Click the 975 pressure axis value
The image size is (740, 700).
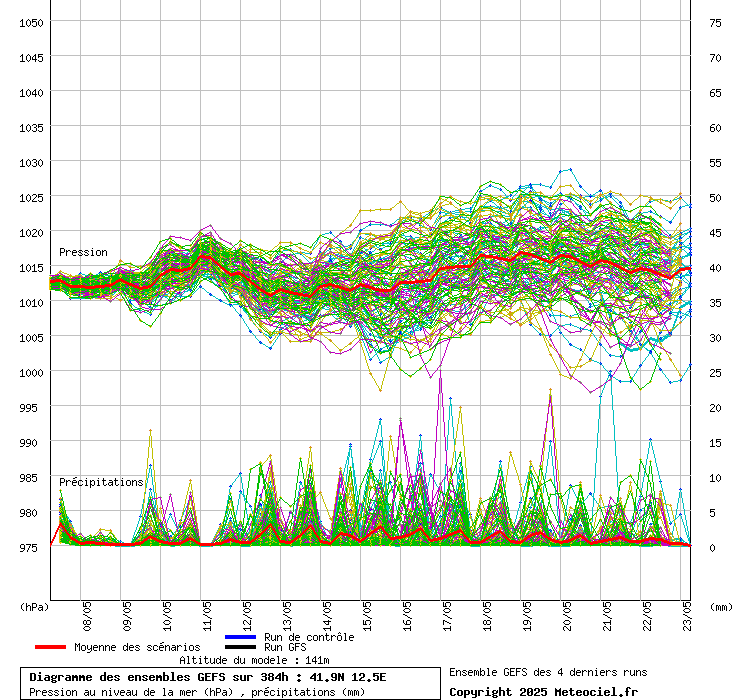(28, 548)
